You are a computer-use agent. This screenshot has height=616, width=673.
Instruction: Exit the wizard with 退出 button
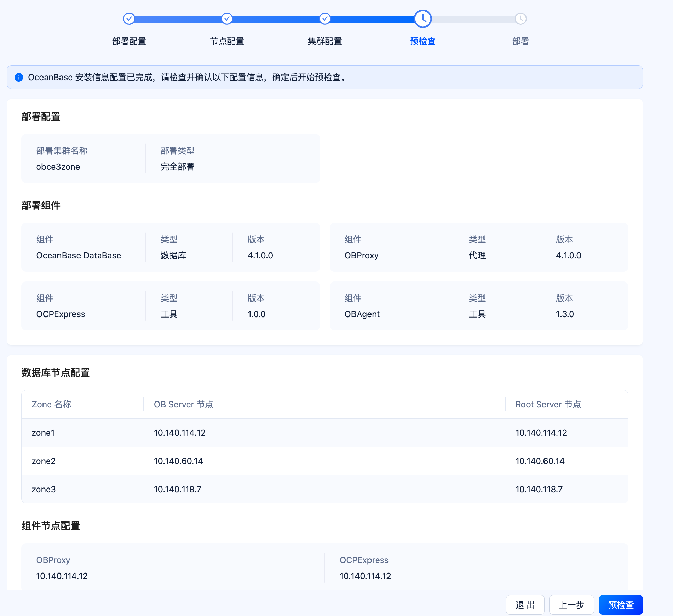pos(525,605)
